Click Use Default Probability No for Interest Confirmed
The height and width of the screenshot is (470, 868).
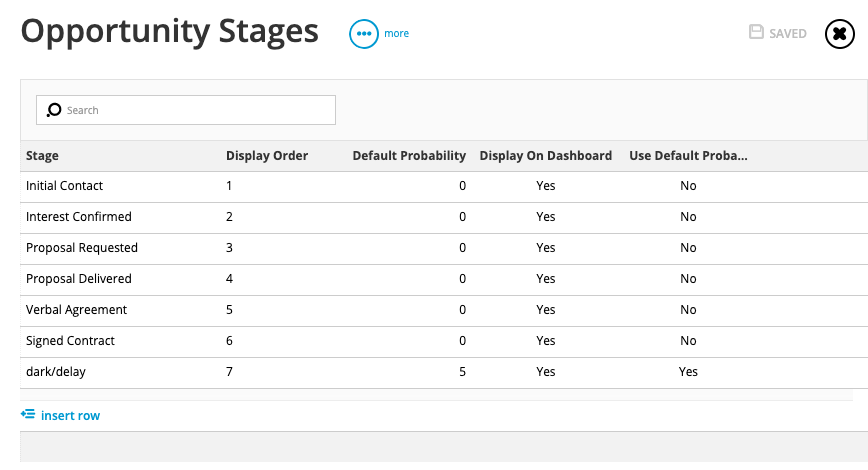688,216
